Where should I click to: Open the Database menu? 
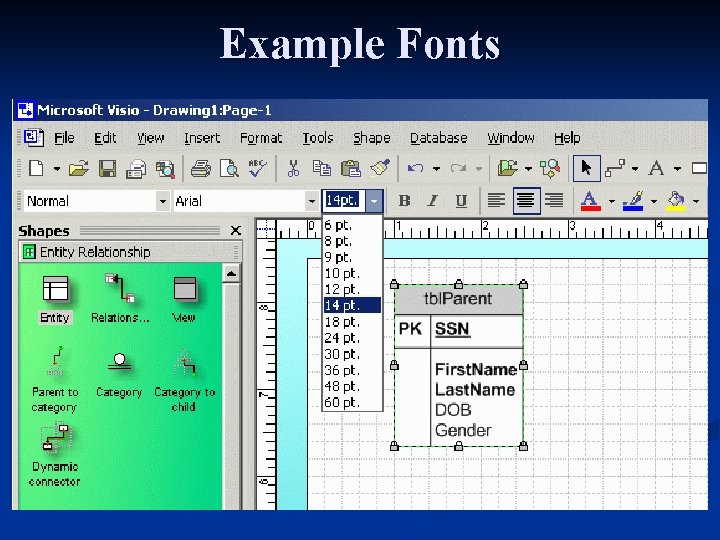click(x=439, y=138)
